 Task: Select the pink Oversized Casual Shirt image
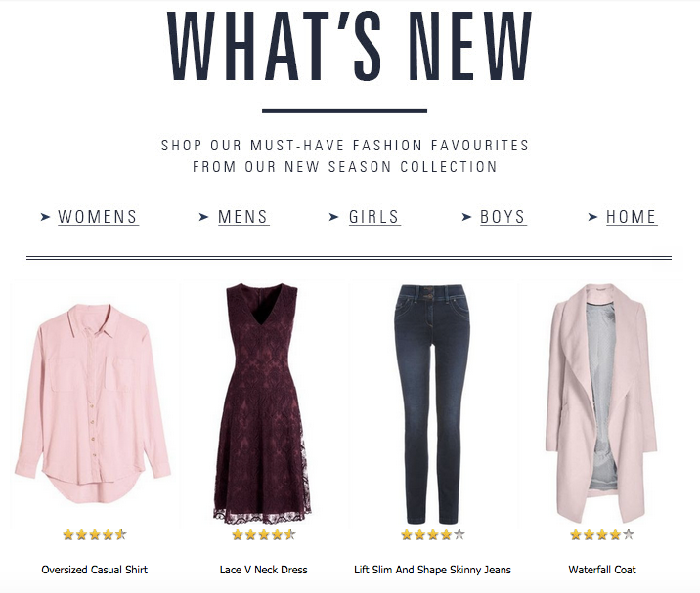[x=93, y=403]
